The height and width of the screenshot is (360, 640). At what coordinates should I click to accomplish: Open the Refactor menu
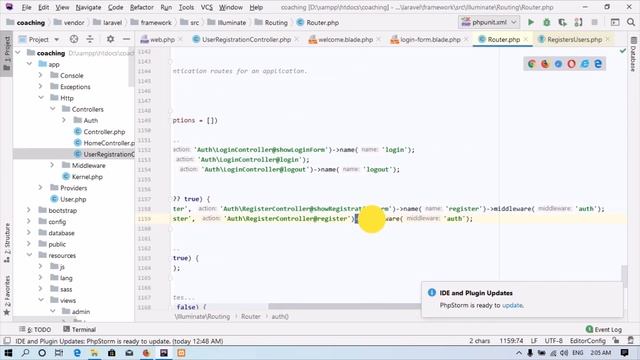click(x=142, y=7)
